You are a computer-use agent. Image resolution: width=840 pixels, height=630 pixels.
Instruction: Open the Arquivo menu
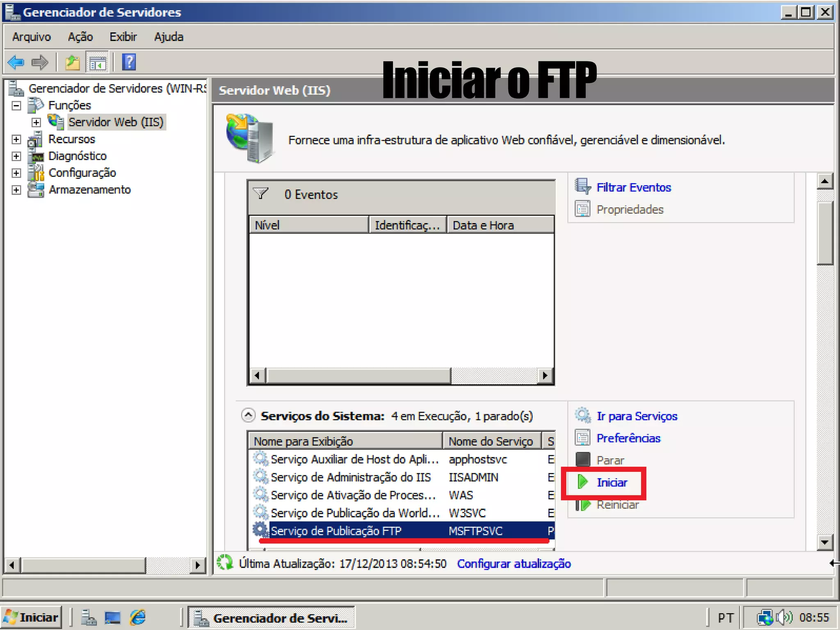(x=32, y=37)
